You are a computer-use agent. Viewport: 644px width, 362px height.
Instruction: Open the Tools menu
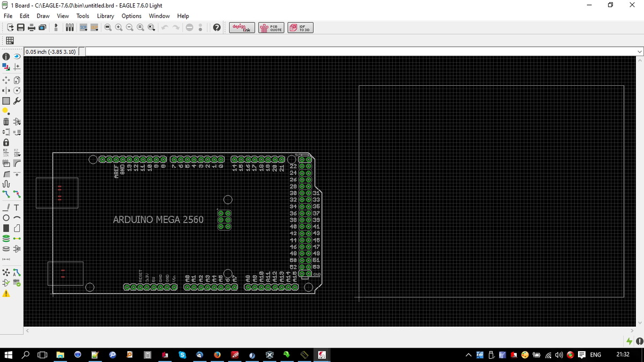(83, 16)
